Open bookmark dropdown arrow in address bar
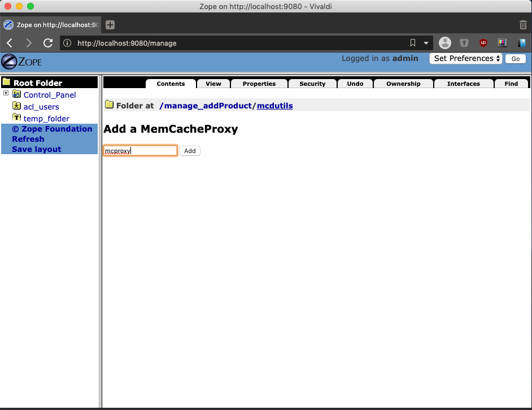Screen dimensions: 532x410 (426, 43)
